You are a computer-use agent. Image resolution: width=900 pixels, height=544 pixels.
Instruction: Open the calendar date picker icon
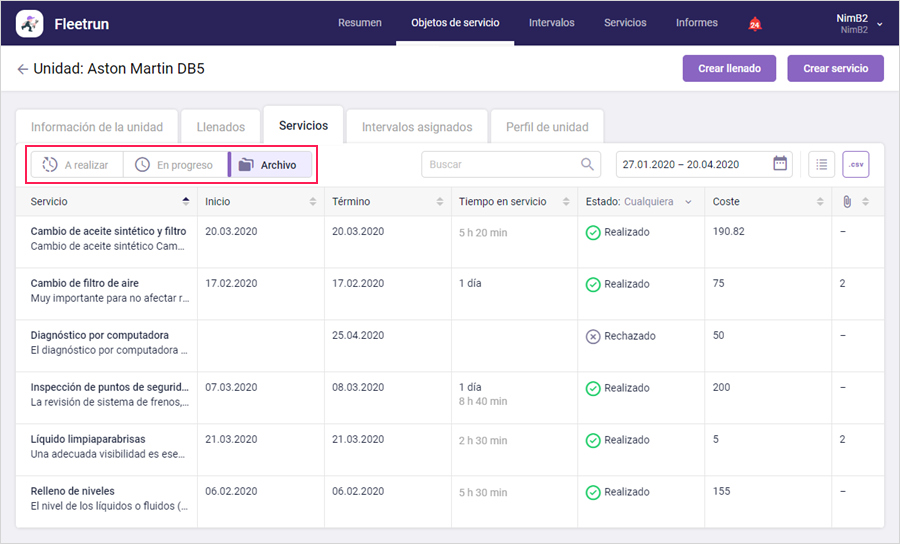click(x=780, y=164)
